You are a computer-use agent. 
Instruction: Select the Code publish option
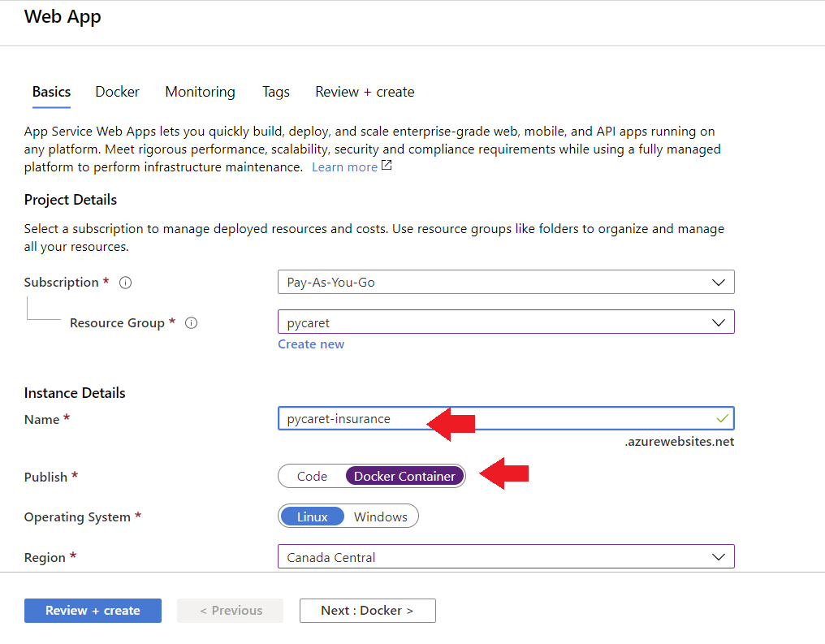click(312, 476)
